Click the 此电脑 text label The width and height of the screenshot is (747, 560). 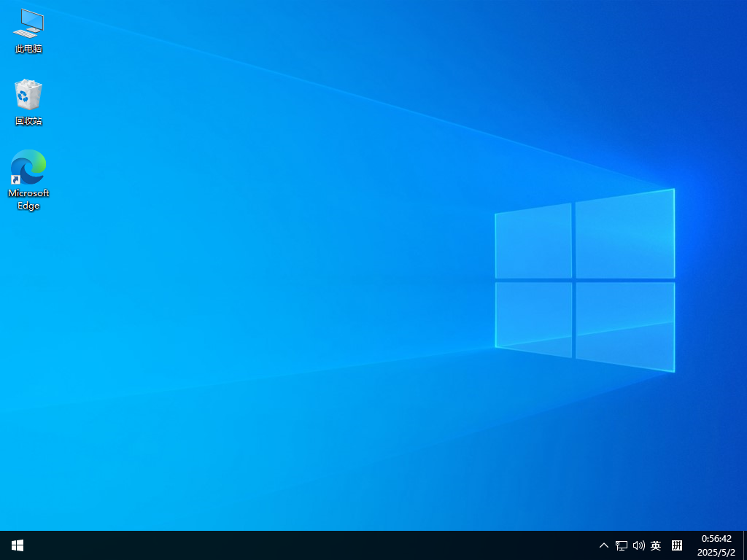coord(28,49)
